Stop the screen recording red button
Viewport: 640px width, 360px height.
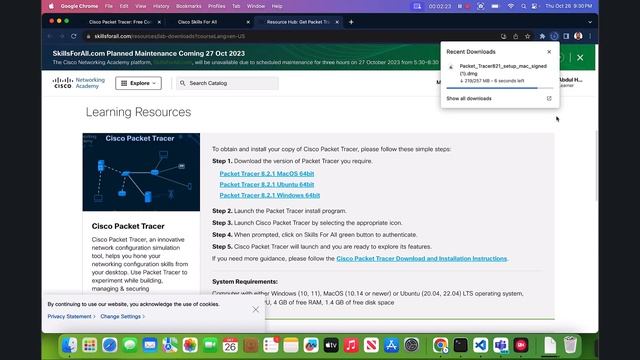tap(467, 6)
